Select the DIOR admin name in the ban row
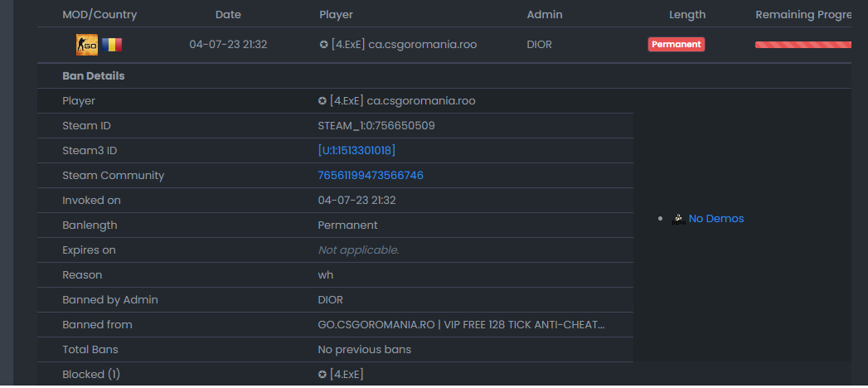The width and height of the screenshot is (868, 388). 539,44
